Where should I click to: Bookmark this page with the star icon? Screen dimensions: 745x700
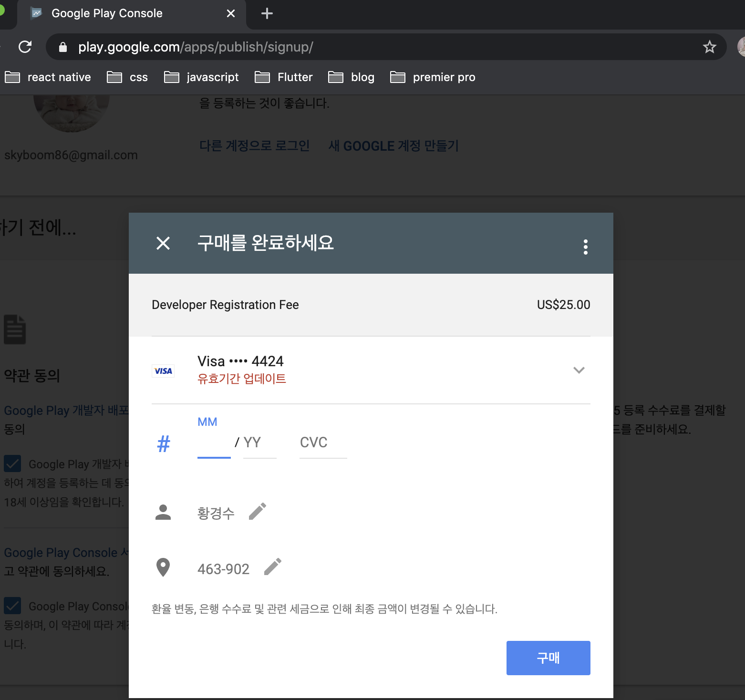point(709,47)
